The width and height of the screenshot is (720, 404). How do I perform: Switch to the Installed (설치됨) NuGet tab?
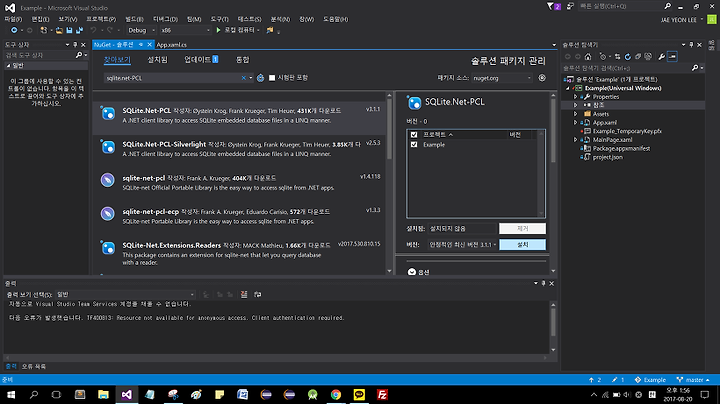tap(158, 60)
